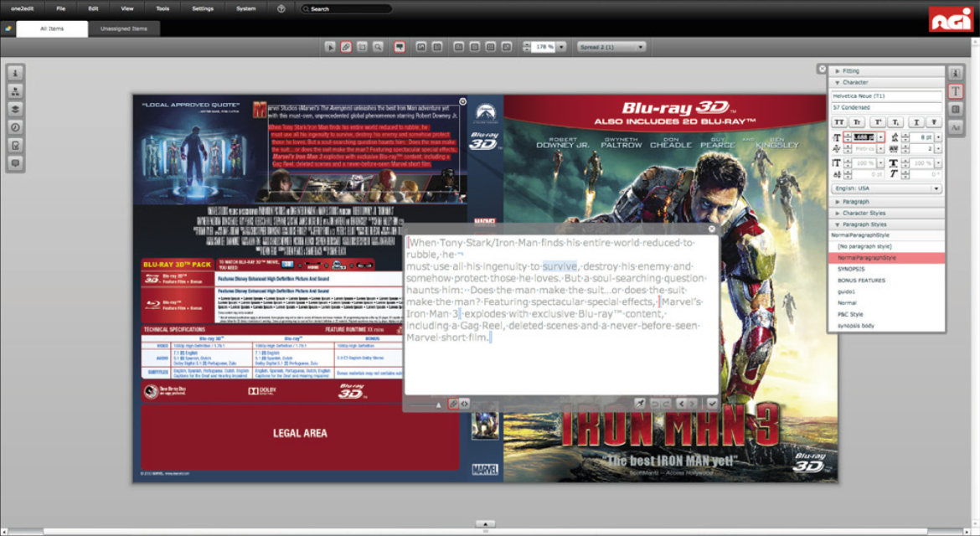Open the File menu
This screenshot has height=536, width=980.
click(60, 8)
